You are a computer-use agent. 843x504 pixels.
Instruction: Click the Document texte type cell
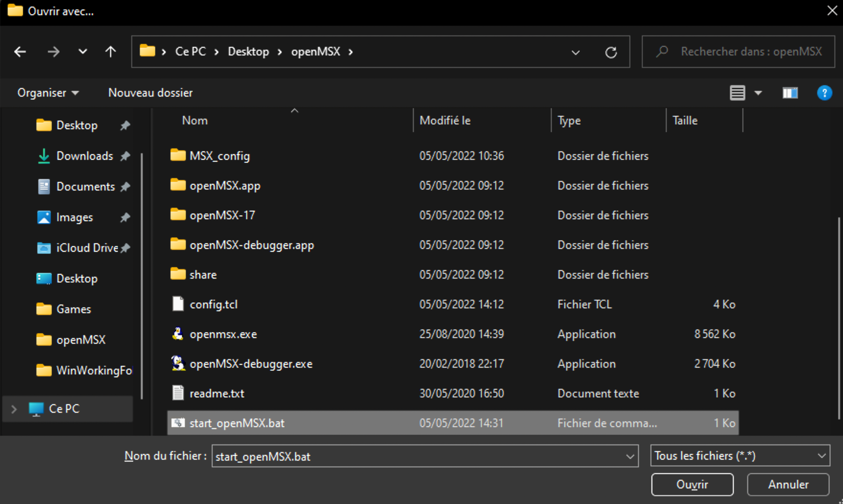click(598, 393)
